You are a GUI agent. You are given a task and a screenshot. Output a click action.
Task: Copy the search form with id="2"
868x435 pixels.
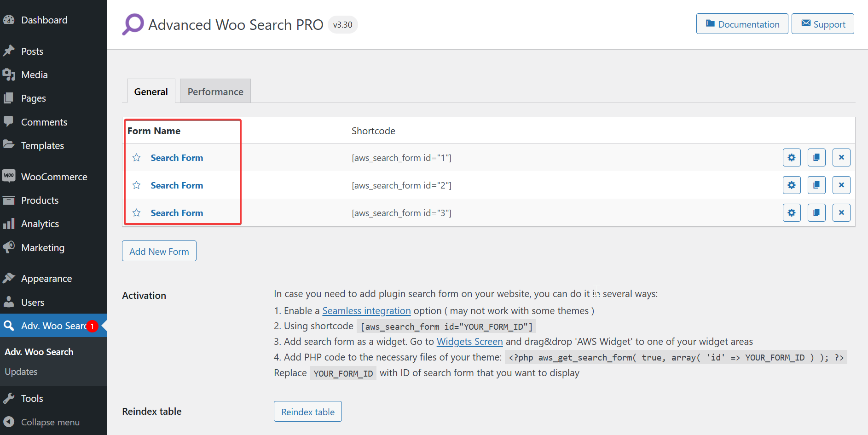816,185
